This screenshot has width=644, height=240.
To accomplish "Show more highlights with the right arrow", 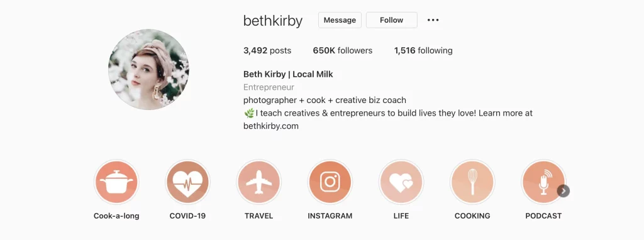I will pyautogui.click(x=563, y=191).
